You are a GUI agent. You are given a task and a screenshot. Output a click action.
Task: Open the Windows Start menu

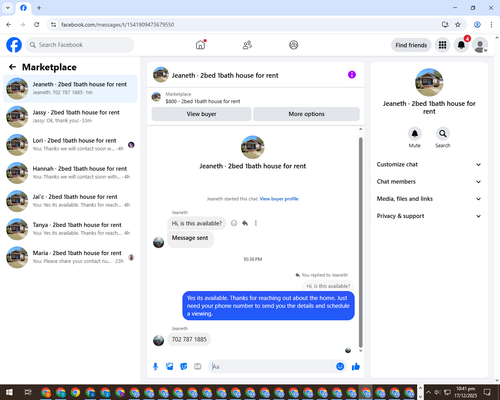click(x=9, y=392)
